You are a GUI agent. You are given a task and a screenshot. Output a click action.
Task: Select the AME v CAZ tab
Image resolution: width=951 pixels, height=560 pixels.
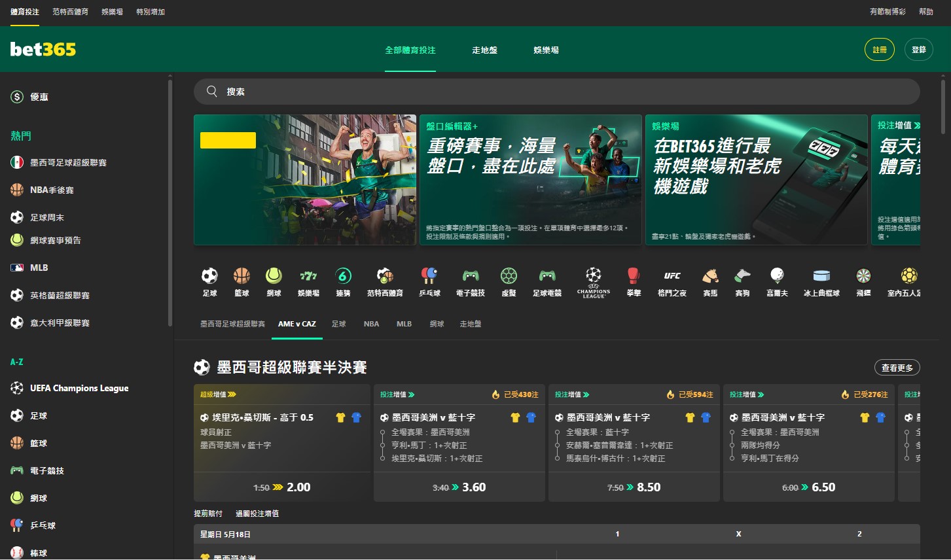click(297, 324)
